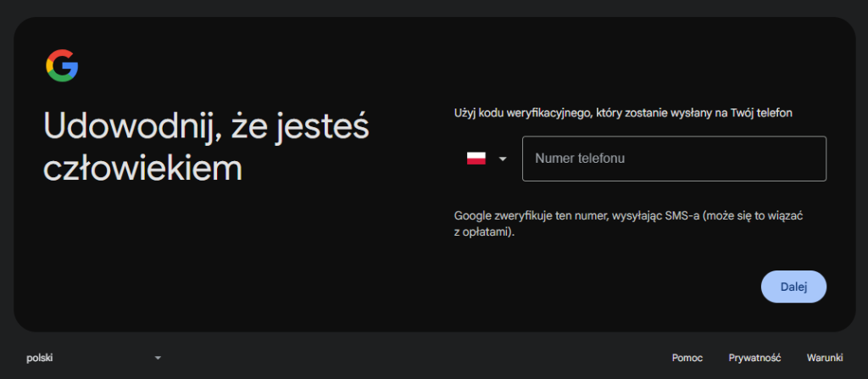
Task: Focus the "Numer telefonu" input field
Action: pos(674,159)
